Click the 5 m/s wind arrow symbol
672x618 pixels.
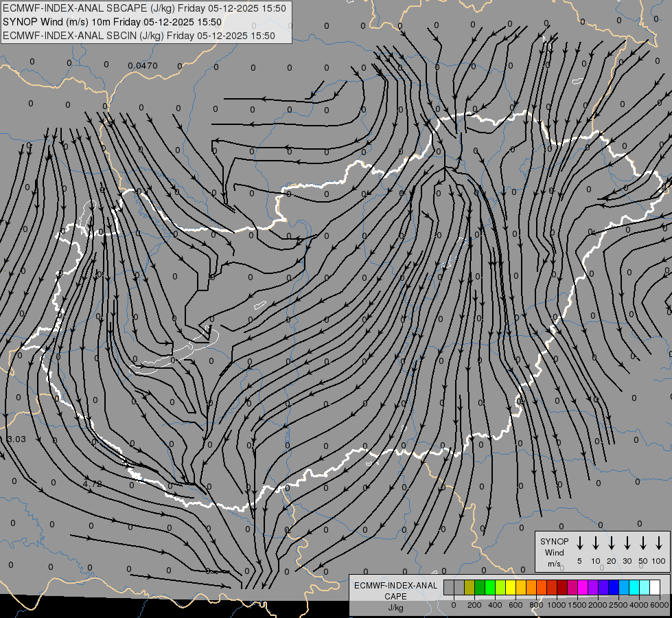580,542
